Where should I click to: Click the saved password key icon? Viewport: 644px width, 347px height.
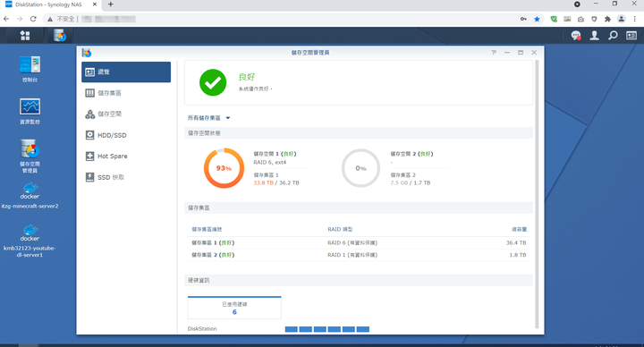[x=523, y=19]
